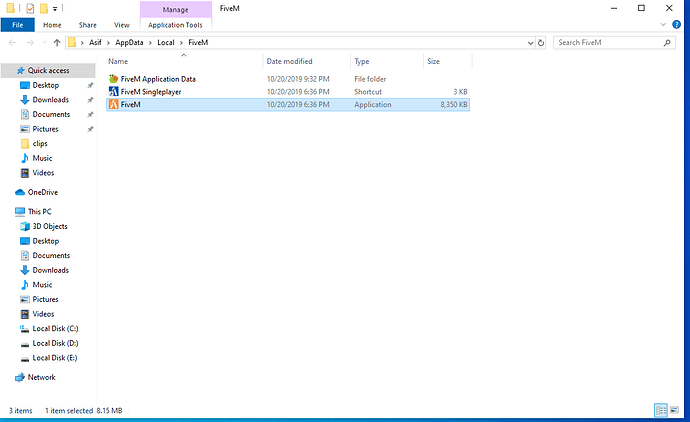Sort files by Date modified column

[x=290, y=62]
